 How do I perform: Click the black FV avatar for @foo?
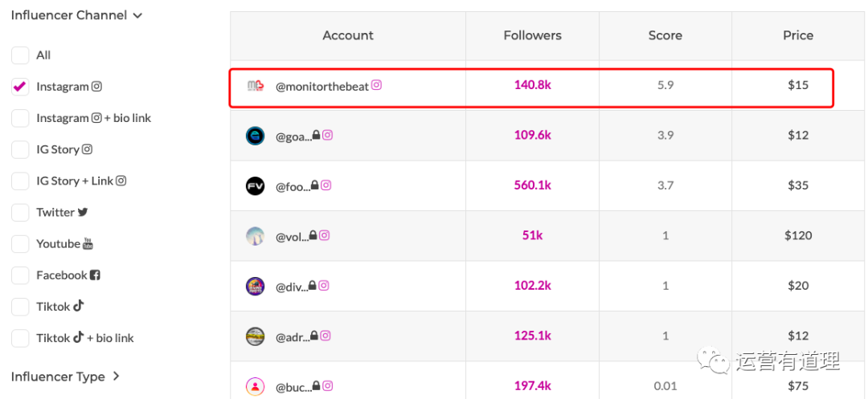coord(255,186)
